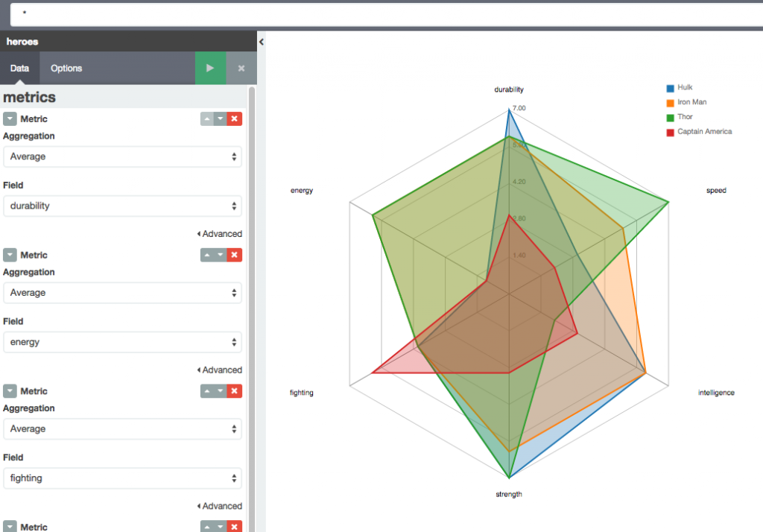Open the Aggregation dropdown above durability field
763x532 pixels.
click(x=123, y=156)
